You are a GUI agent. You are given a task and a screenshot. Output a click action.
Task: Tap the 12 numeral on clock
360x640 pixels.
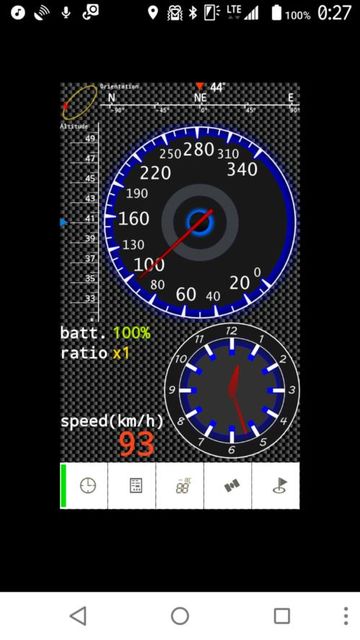231,331
